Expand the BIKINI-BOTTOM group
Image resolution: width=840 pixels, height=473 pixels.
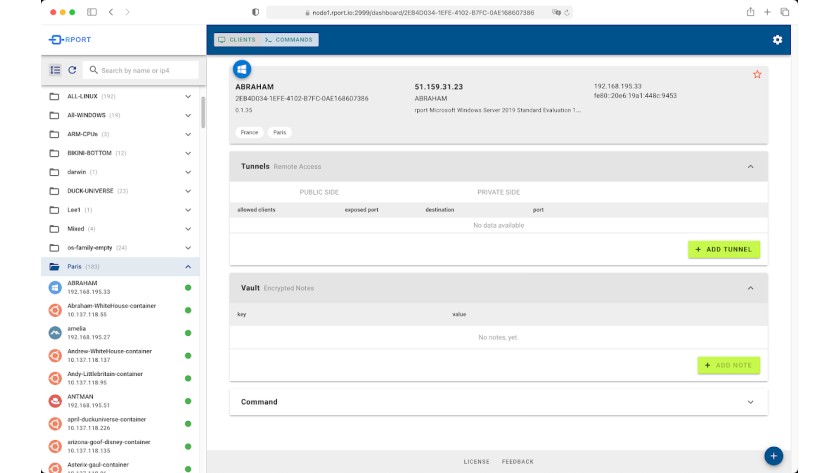(188, 153)
